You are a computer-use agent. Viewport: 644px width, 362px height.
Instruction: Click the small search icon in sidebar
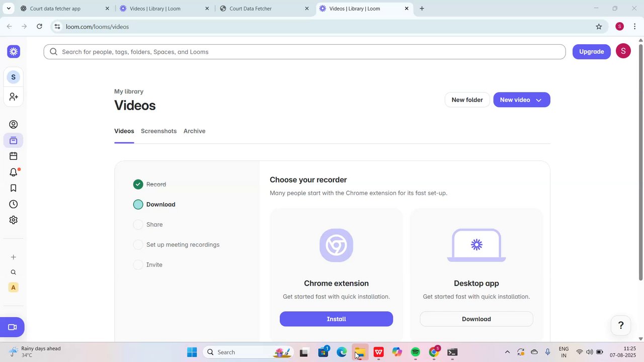[14, 273]
